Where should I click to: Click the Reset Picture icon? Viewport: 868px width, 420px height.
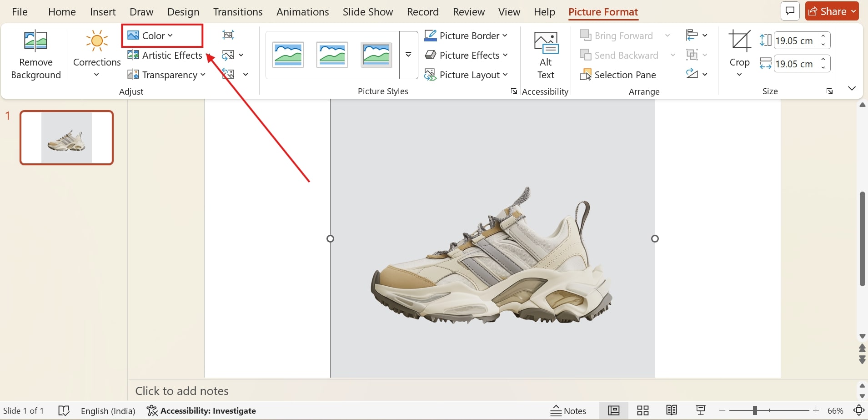(x=228, y=74)
